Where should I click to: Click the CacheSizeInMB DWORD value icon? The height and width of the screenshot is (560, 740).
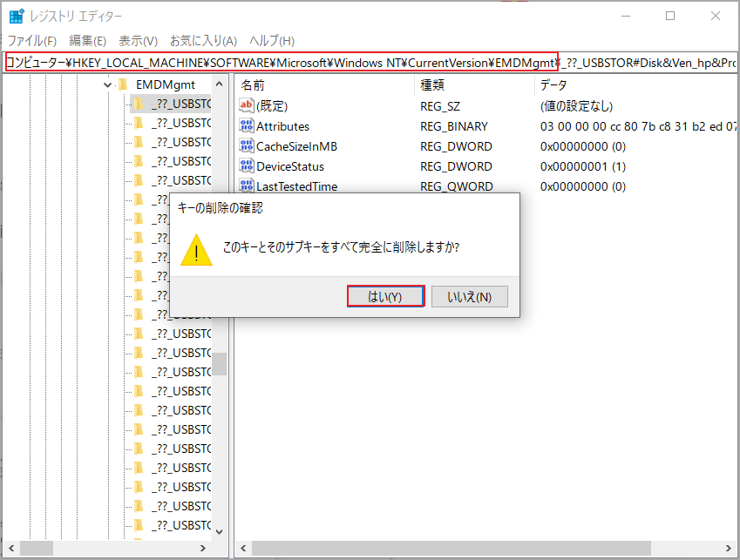[246, 146]
